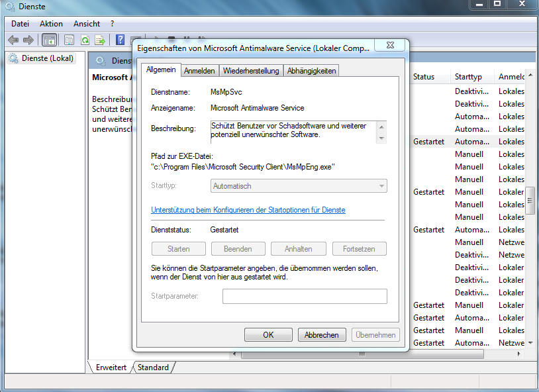Sort by the Anmelden column header
The height and width of the screenshot is (392, 539).
[x=510, y=77]
